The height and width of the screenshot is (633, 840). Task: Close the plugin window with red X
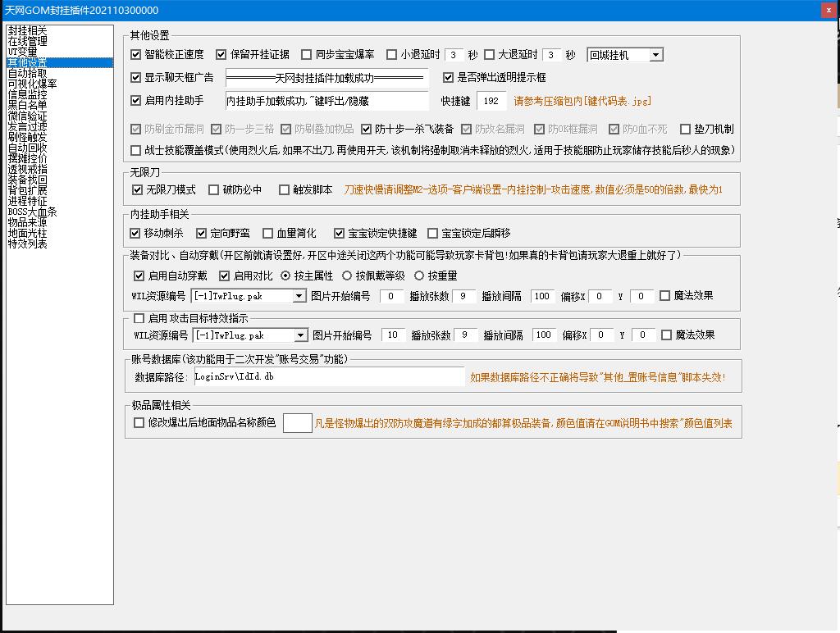tap(829, 10)
